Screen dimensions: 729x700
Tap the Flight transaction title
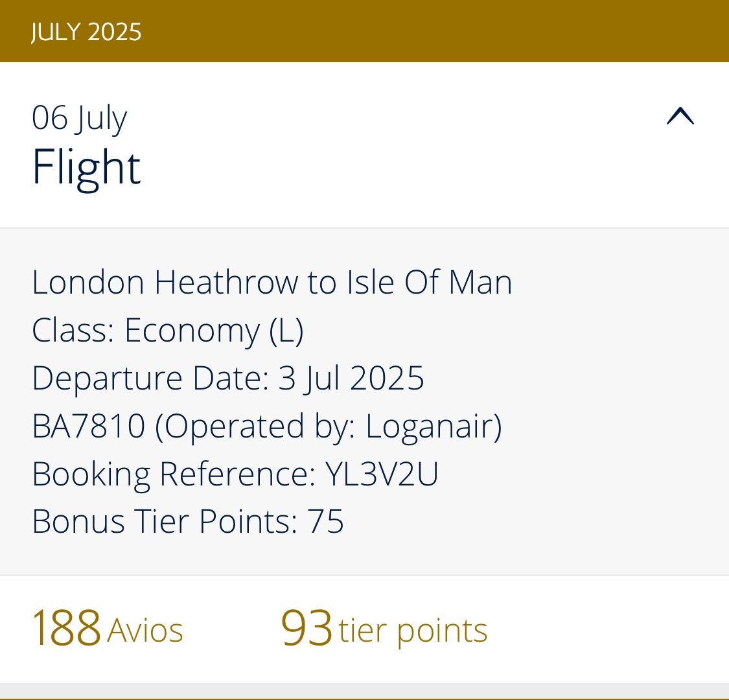point(86,167)
